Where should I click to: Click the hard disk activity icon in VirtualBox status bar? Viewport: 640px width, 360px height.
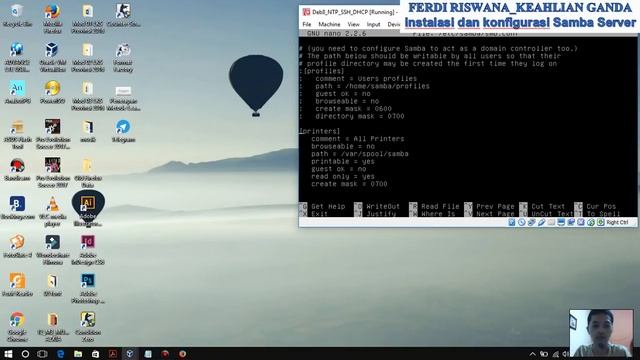(512, 222)
